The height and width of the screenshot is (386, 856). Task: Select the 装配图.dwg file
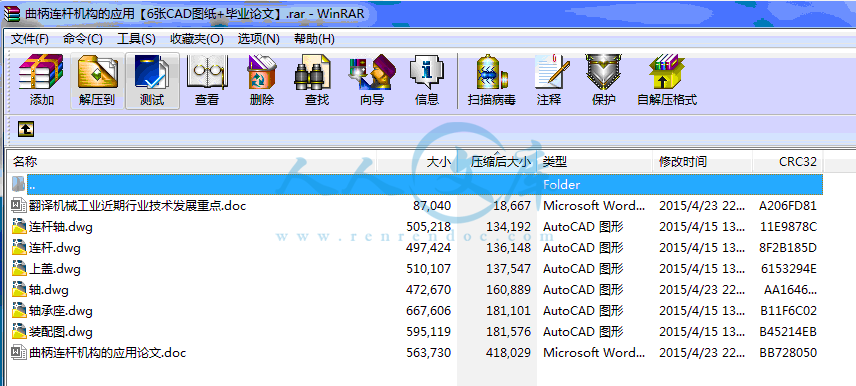tap(415, 332)
